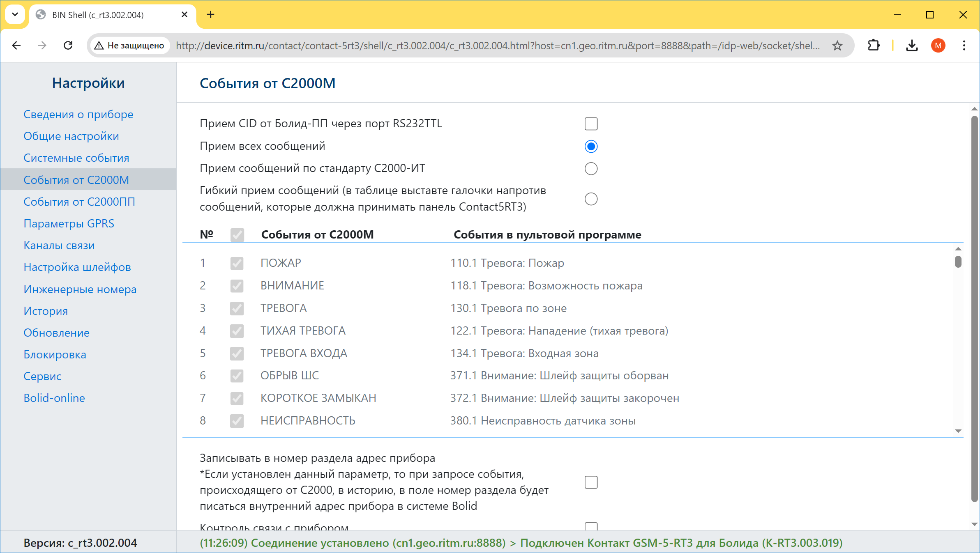
Task: Click the connection status message in the footer
Action: point(521,543)
